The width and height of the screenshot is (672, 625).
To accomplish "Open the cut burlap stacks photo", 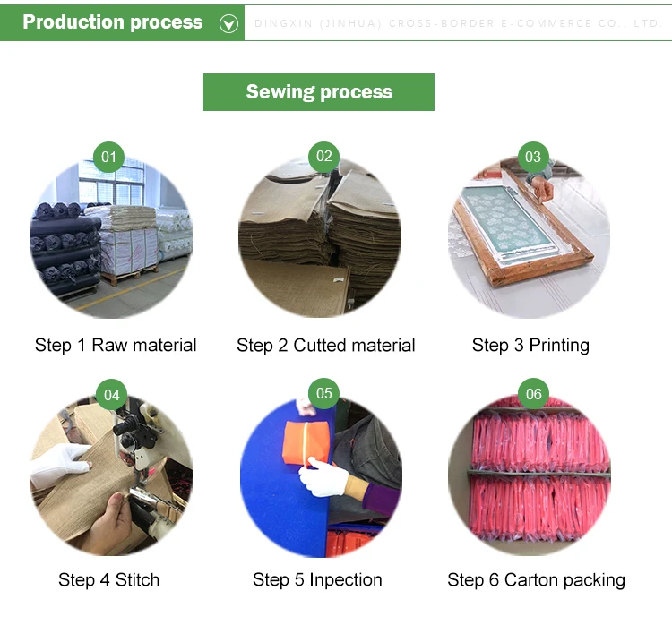I will click(320, 237).
